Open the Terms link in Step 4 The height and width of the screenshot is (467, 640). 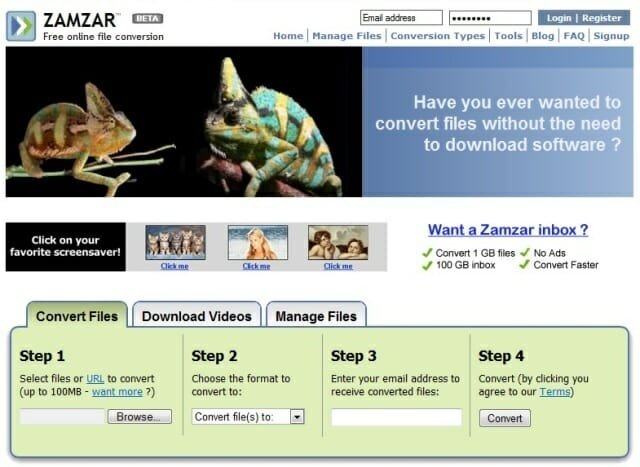(x=555, y=392)
